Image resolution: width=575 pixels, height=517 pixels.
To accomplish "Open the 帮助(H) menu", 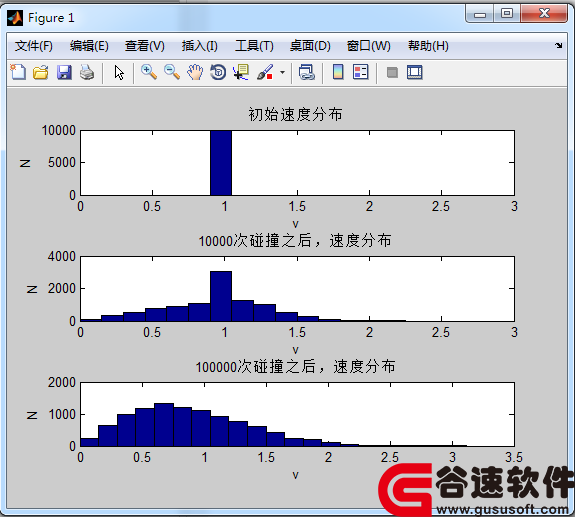I will pos(428,46).
